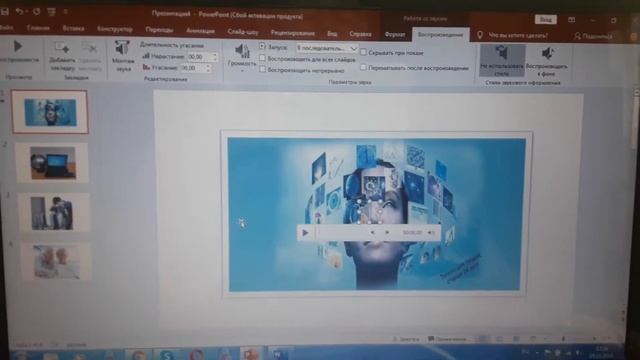The image size is (640, 360).
Task: Select slide 1 thumbnail with blue face
Action: (50, 112)
